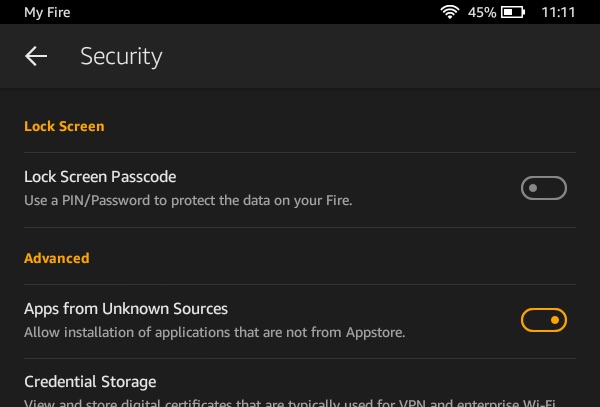
Task: Tap the Credential Storage heading text
Action: pyautogui.click(x=90, y=382)
